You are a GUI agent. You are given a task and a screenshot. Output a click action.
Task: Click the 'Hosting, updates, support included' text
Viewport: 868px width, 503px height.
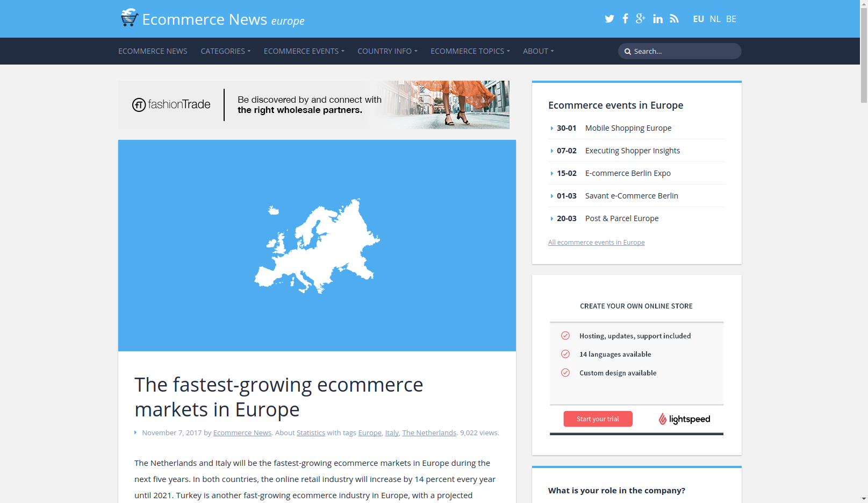(x=635, y=336)
